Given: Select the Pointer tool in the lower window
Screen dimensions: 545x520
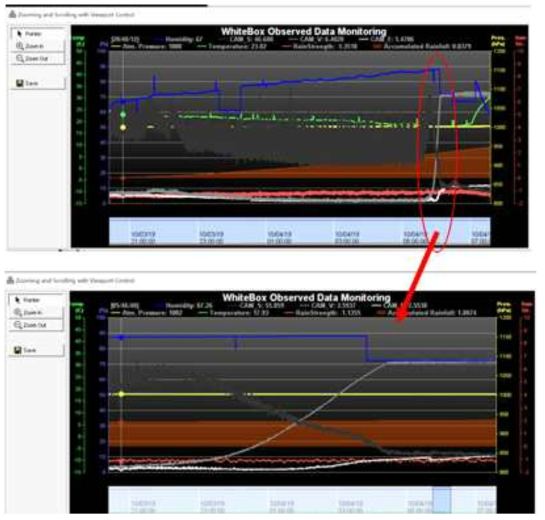Looking at the screenshot, I should click(36, 300).
